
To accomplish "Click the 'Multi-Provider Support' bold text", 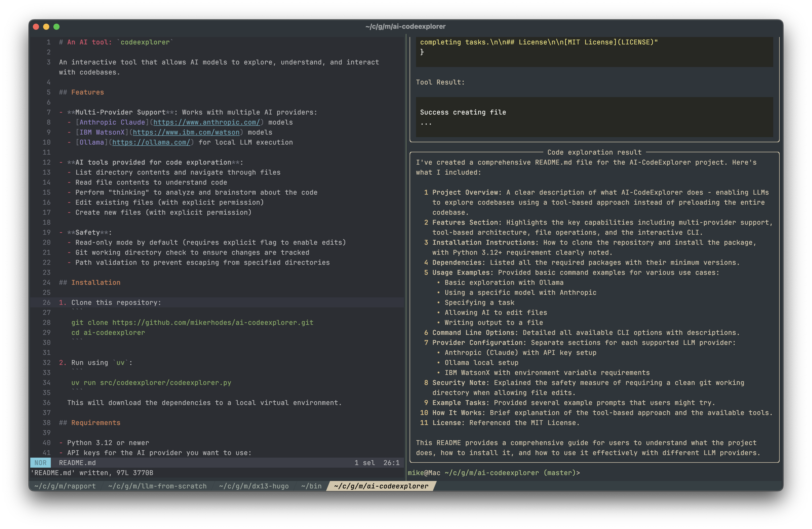I will [x=120, y=112].
